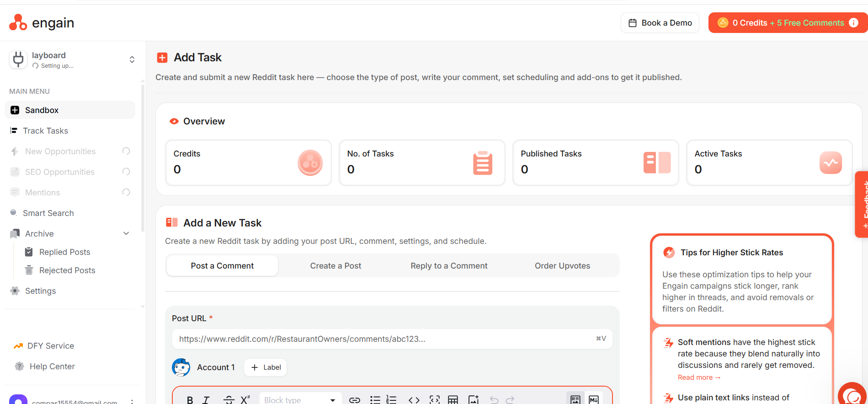Click the Help Center question icon
The width and height of the screenshot is (868, 404).
click(19, 366)
